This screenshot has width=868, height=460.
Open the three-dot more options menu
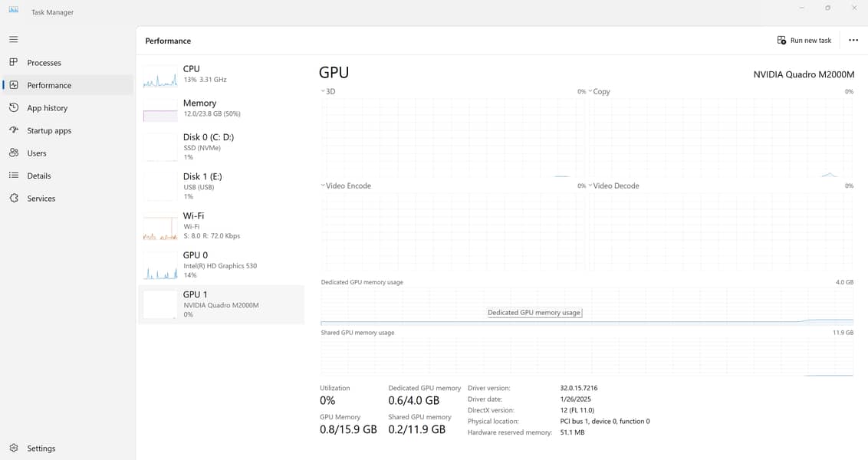click(x=853, y=40)
